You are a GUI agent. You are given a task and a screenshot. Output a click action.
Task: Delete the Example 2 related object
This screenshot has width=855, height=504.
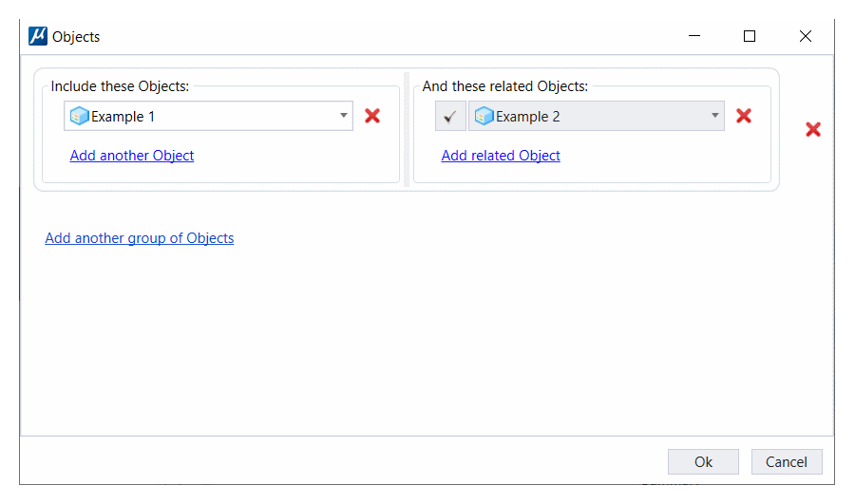tap(744, 116)
